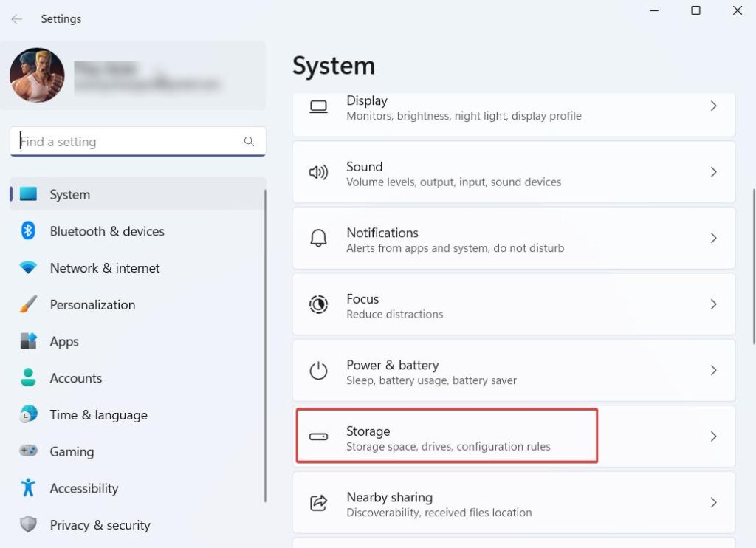
Task: Click 'Sleep, battery usage, battery saver'
Action: pyautogui.click(x=431, y=380)
